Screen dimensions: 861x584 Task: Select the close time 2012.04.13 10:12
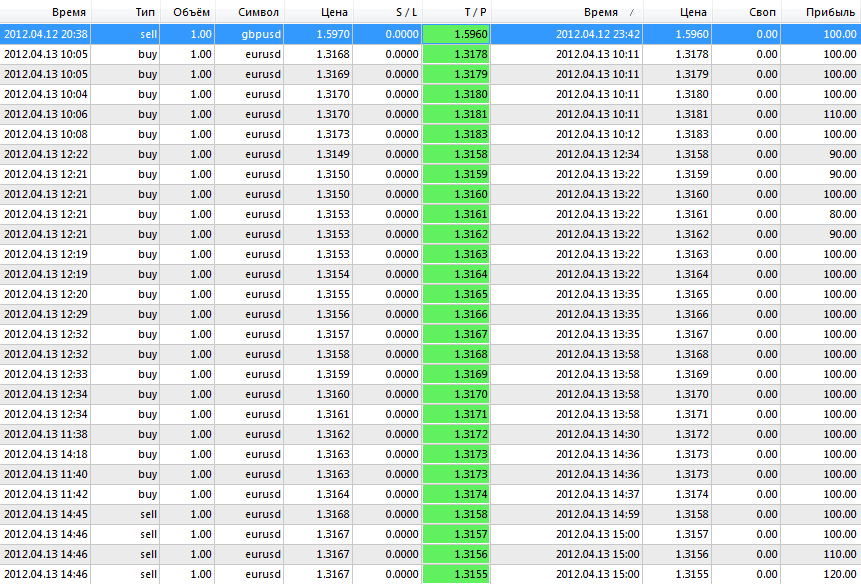(597, 134)
